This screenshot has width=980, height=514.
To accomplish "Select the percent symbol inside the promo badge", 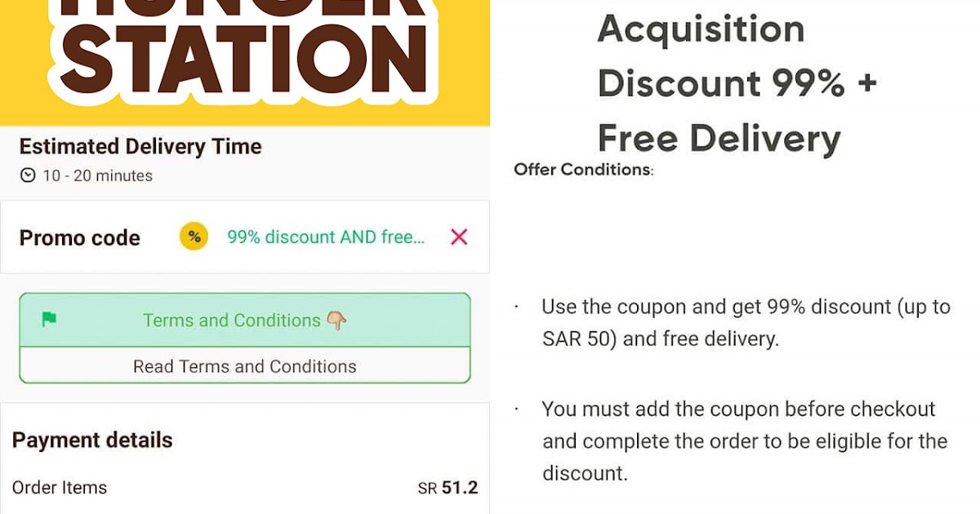I will pyautogui.click(x=194, y=237).
